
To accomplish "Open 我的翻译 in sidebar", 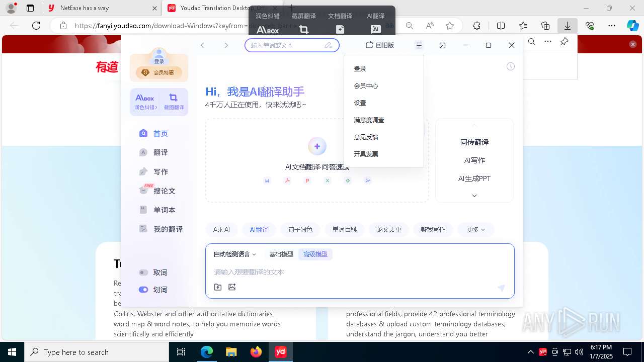I will [x=160, y=229].
